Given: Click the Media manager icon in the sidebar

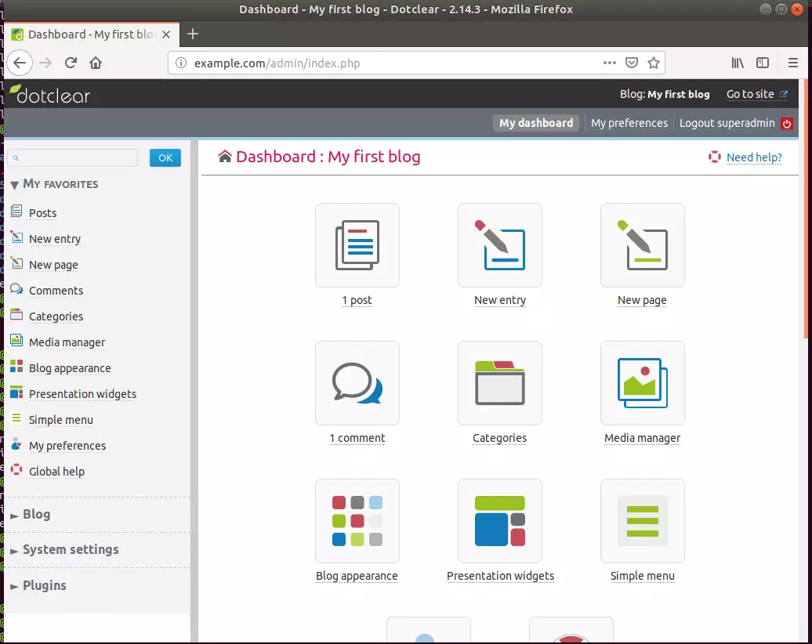Looking at the screenshot, I should 16,341.
